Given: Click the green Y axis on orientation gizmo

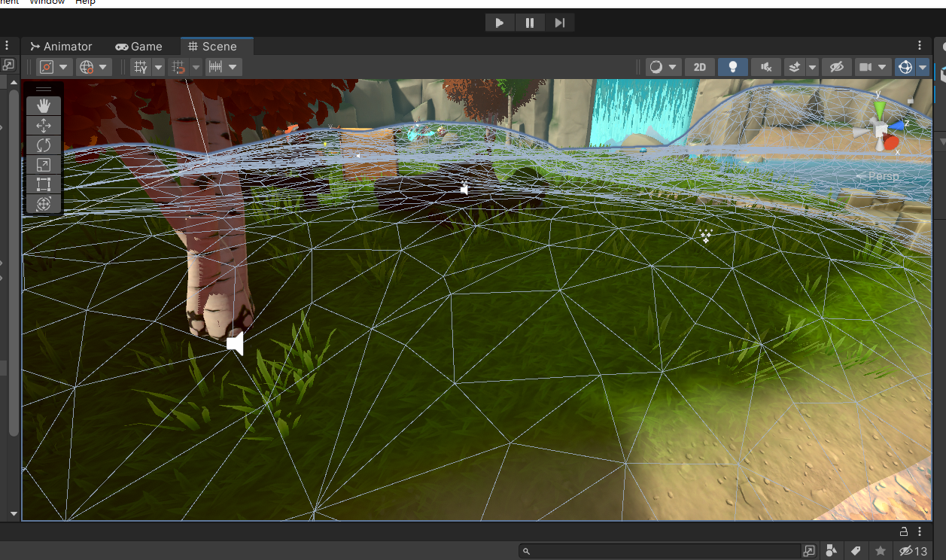Looking at the screenshot, I should [x=879, y=111].
